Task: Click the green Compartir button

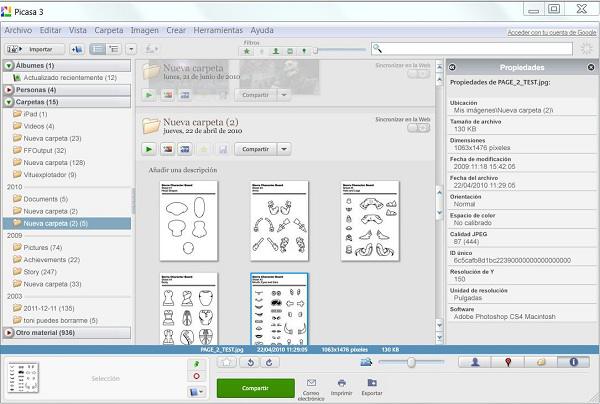Action: (x=256, y=388)
